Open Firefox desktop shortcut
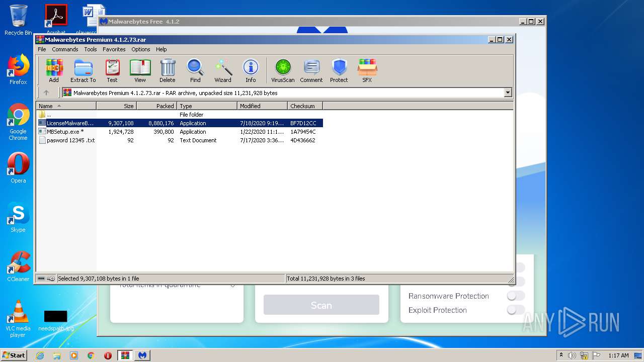Screen dimensions: 644x362 (18, 69)
